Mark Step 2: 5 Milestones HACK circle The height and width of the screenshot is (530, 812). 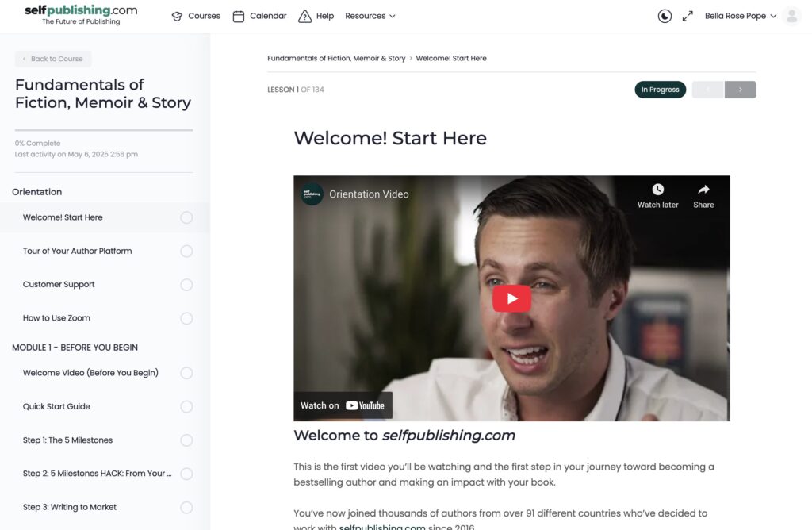point(186,474)
